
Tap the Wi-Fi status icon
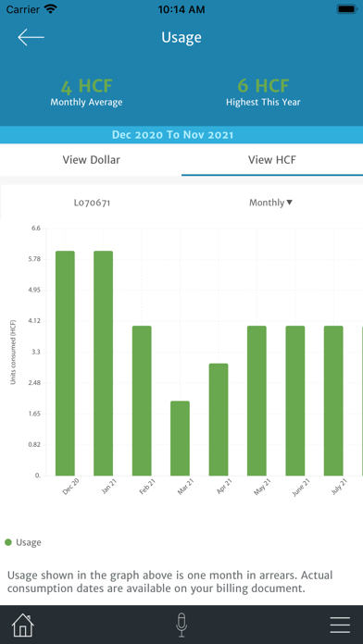tap(51, 9)
